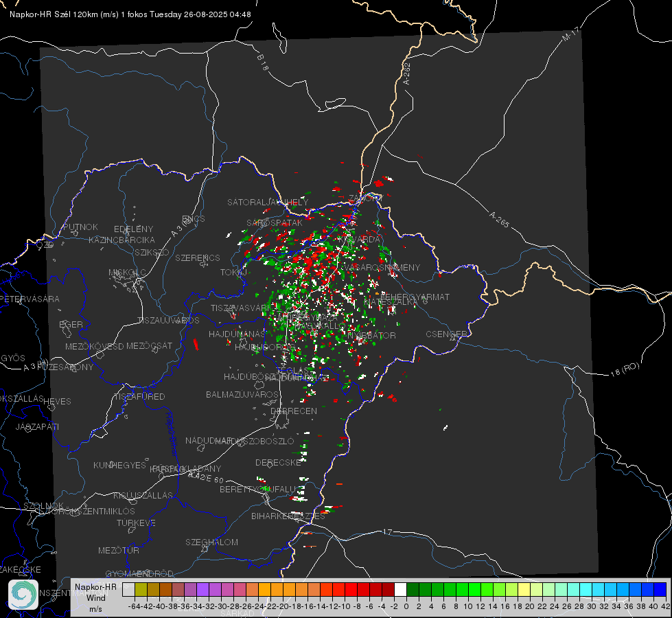Click the TISZAÚJVÁROS label
This screenshot has height=618, width=672.
pos(168,321)
